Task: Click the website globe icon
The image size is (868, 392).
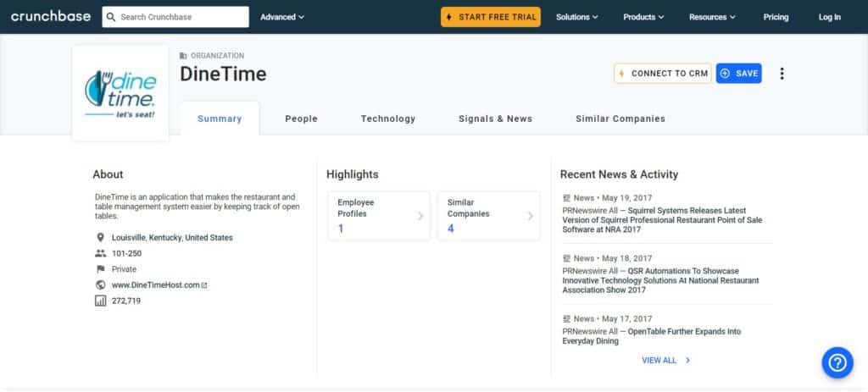Action: (100, 285)
